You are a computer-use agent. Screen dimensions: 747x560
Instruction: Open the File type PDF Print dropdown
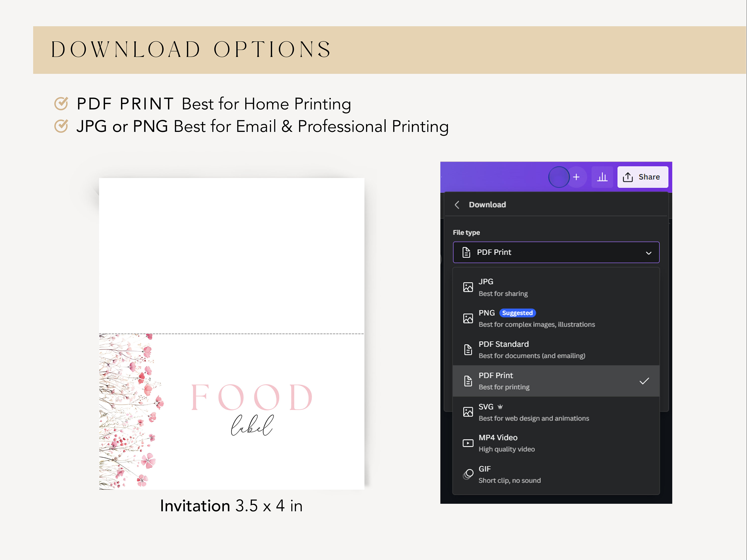[556, 252]
